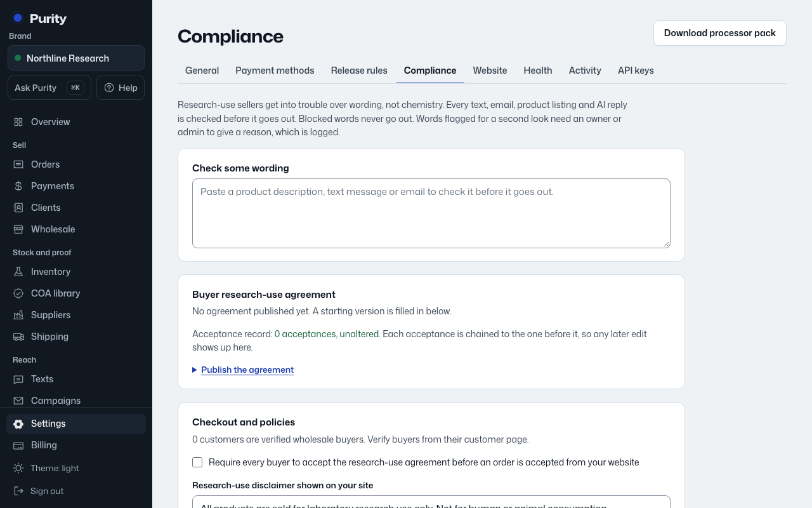Select the Compliance tab
The height and width of the screenshot is (508, 812).
(430, 70)
